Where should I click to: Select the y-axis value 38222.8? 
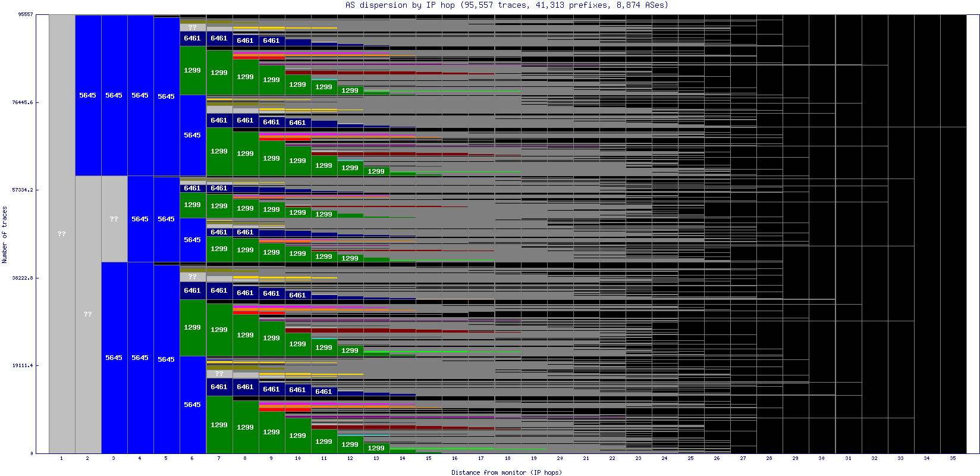click(x=23, y=278)
